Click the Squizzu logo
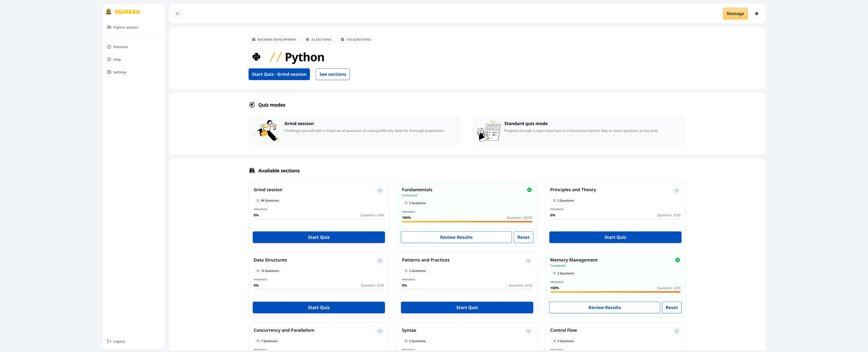This screenshot has height=352, width=868. (x=123, y=12)
